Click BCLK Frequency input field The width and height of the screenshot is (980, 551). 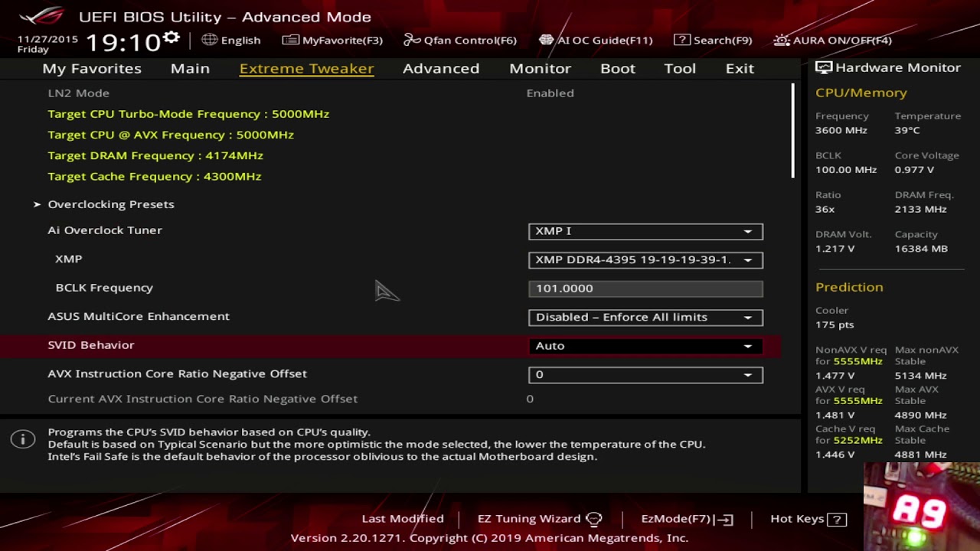(x=645, y=289)
